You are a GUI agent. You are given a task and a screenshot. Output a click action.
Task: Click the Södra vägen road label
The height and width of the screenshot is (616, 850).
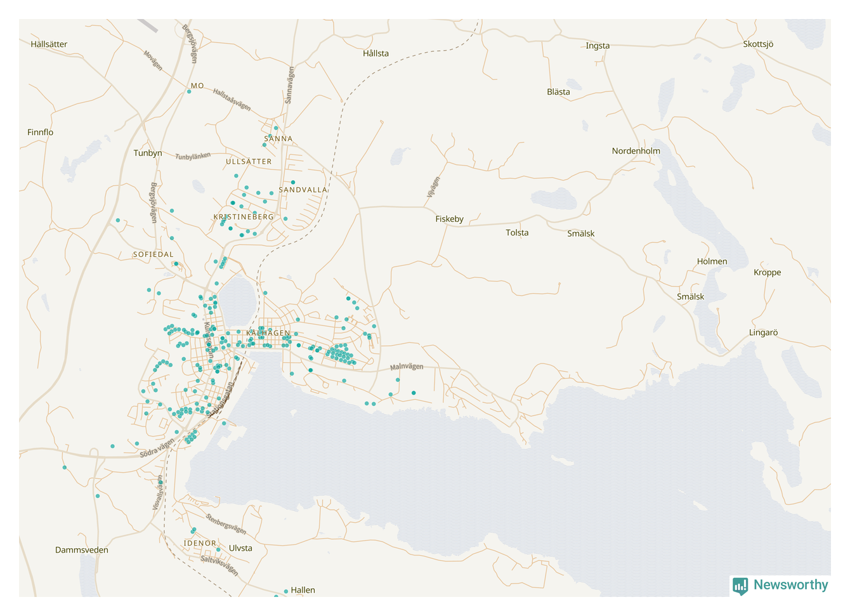157,448
